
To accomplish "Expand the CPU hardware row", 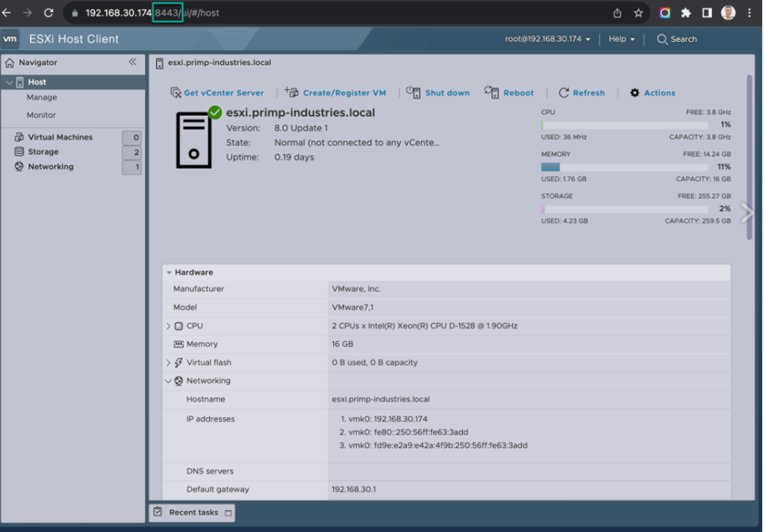I will coord(168,326).
